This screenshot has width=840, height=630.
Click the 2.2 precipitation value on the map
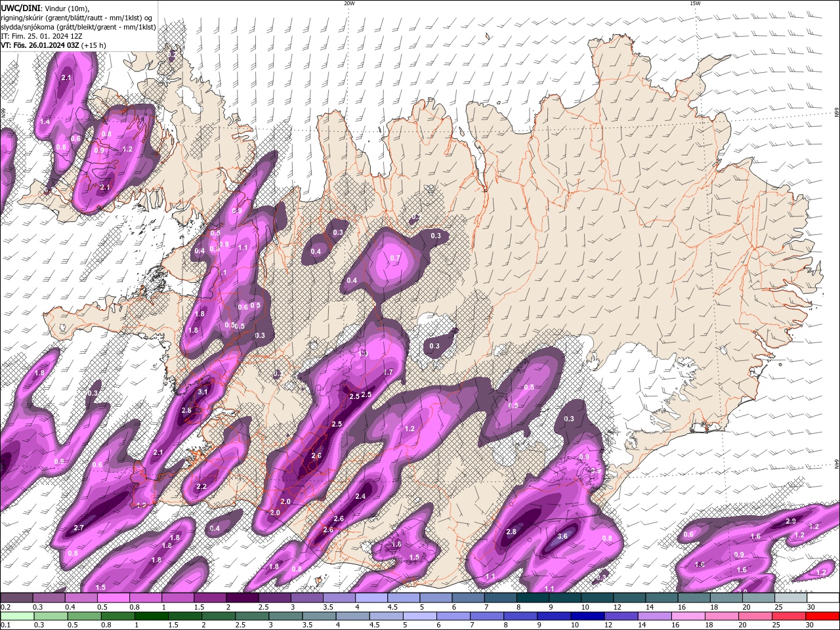point(201,486)
